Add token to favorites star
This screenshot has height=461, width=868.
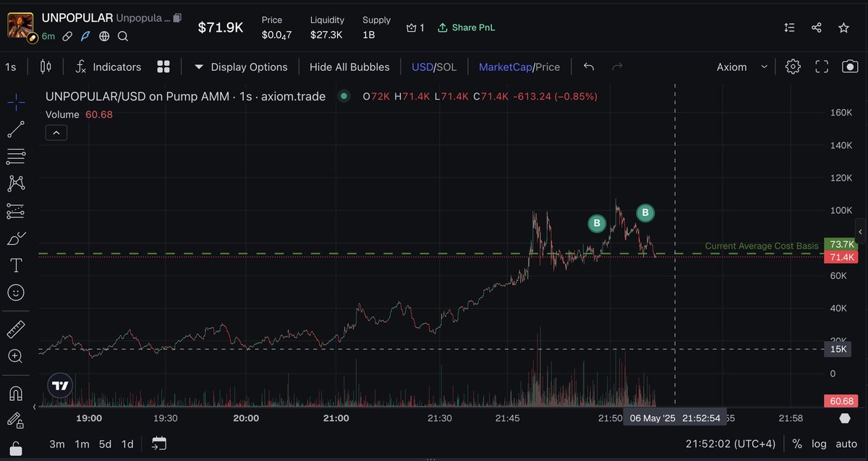click(843, 27)
